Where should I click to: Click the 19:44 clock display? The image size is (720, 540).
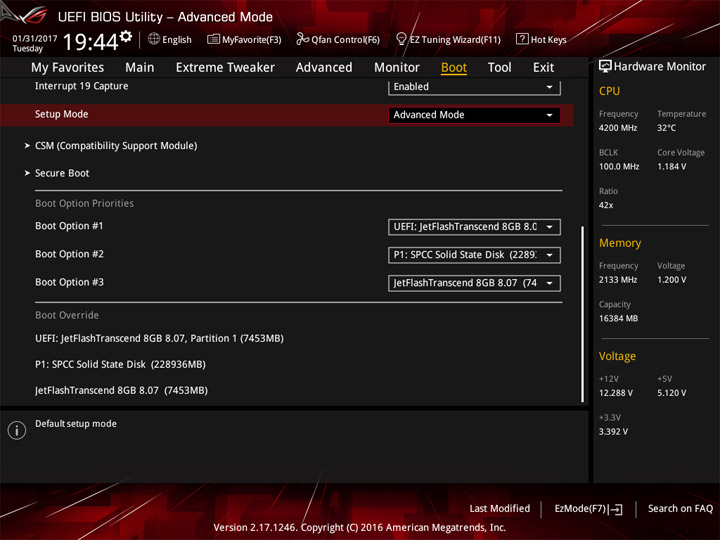click(x=91, y=42)
